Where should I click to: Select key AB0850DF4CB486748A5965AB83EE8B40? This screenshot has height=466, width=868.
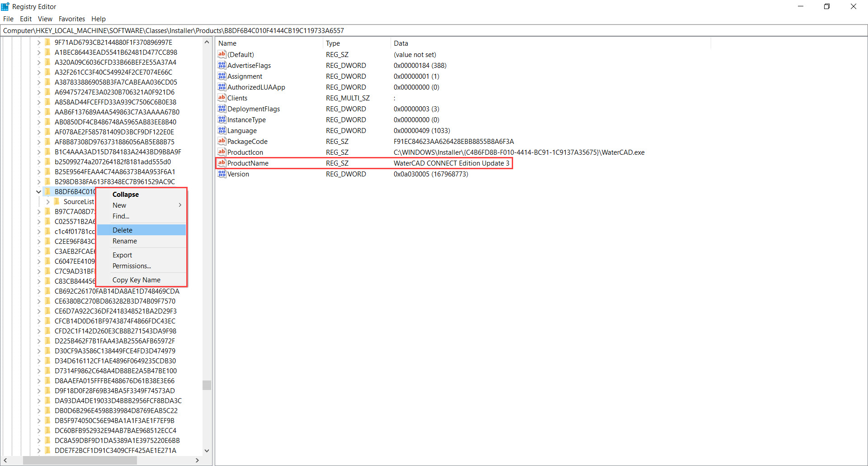(x=116, y=122)
